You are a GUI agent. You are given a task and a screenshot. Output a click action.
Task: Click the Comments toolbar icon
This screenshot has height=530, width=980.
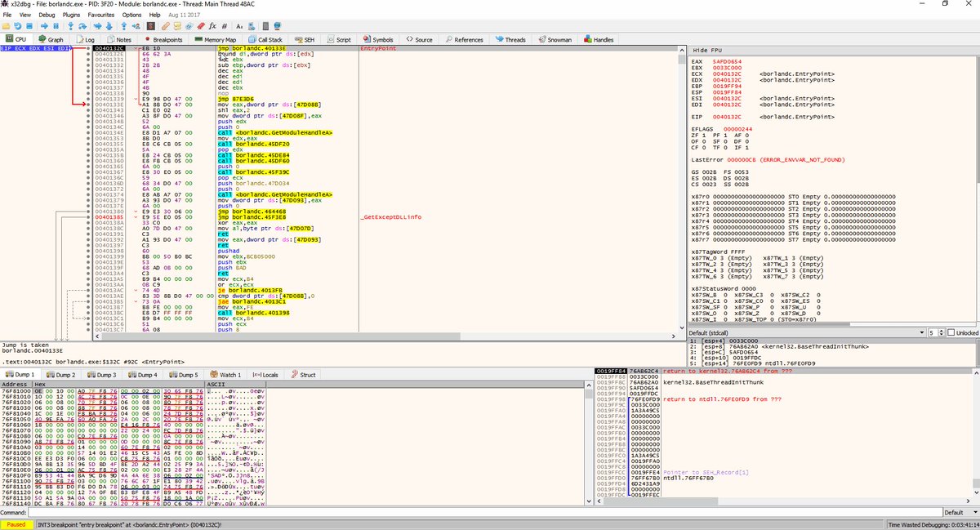point(177,26)
